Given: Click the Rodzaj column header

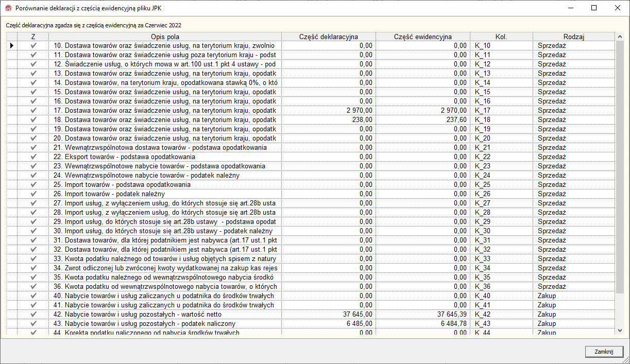Looking at the screenshot, I should tap(574, 37).
